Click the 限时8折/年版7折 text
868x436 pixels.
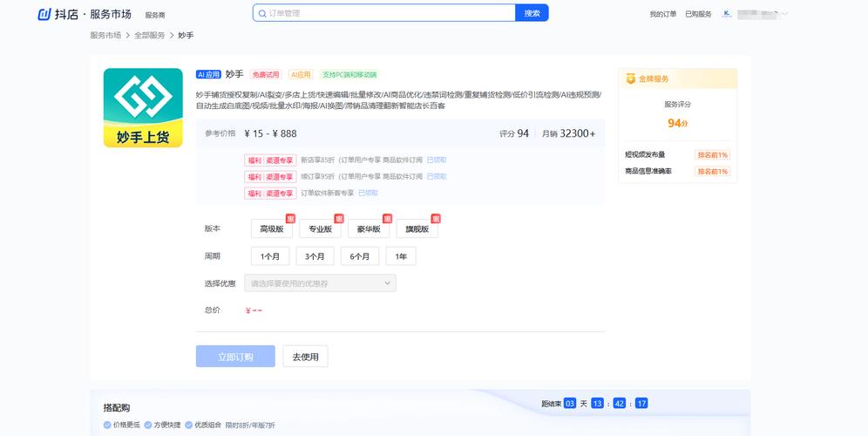(250, 425)
